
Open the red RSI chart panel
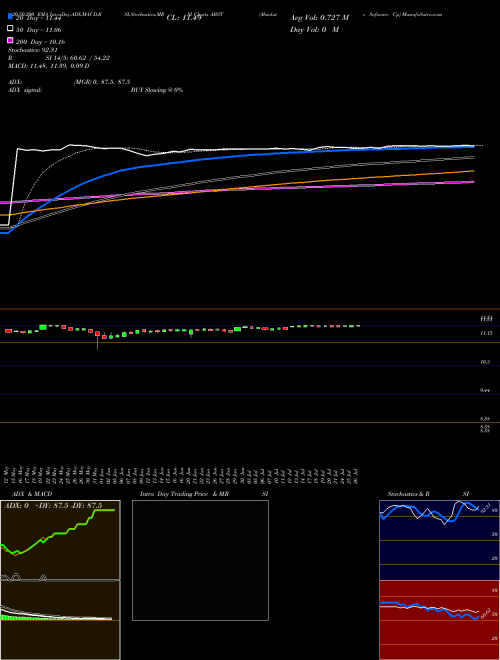439,620
